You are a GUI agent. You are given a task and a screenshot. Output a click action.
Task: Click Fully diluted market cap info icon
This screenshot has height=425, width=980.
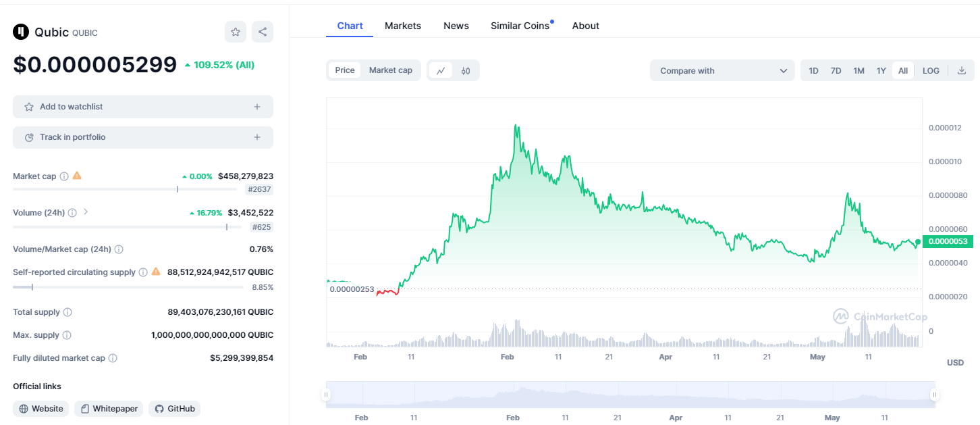[113, 358]
